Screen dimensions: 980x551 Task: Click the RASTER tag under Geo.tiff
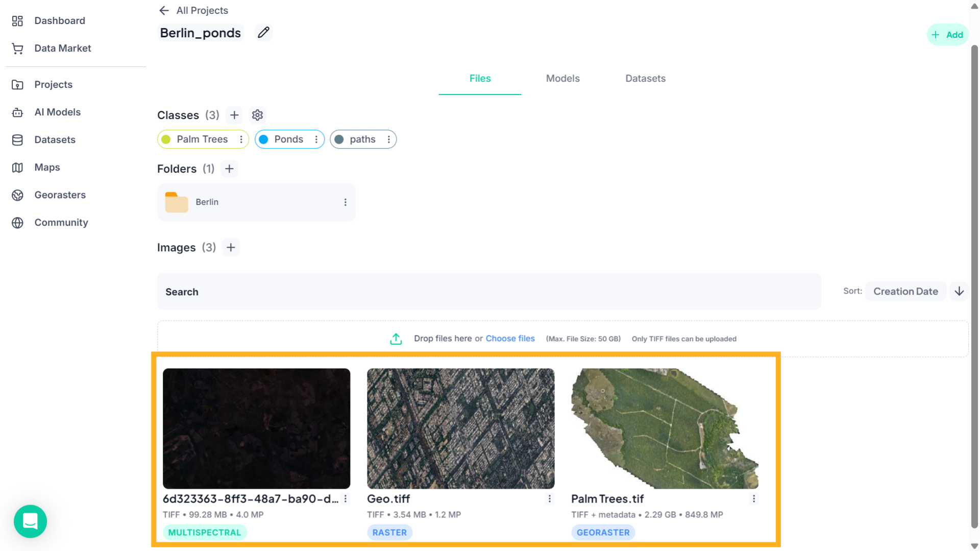[389, 533]
